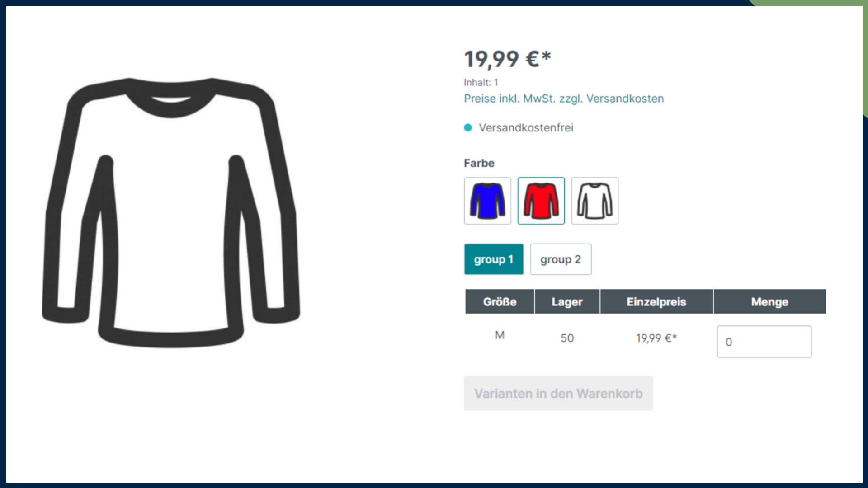The image size is (868, 488).
Task: Click the 19,99 € unit price cell
Action: coord(656,338)
